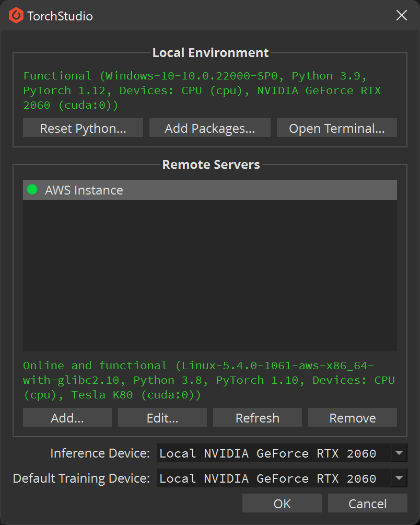Launch Open Terminal... for local environment

[x=337, y=128]
